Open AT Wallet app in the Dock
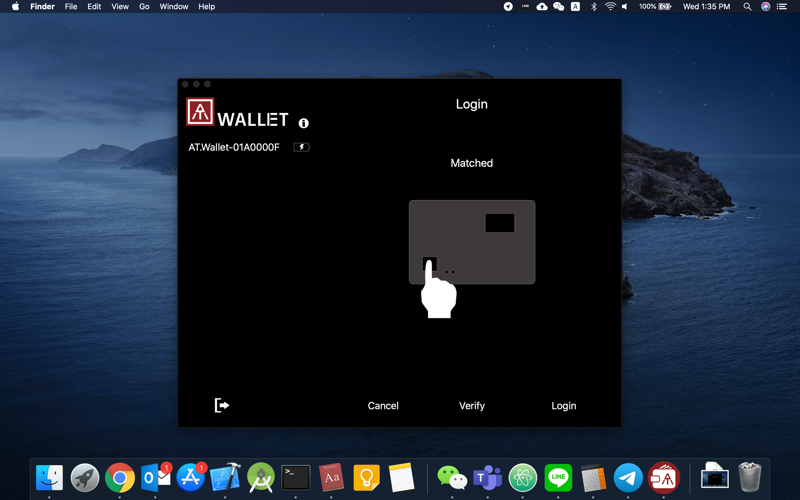 [664, 478]
